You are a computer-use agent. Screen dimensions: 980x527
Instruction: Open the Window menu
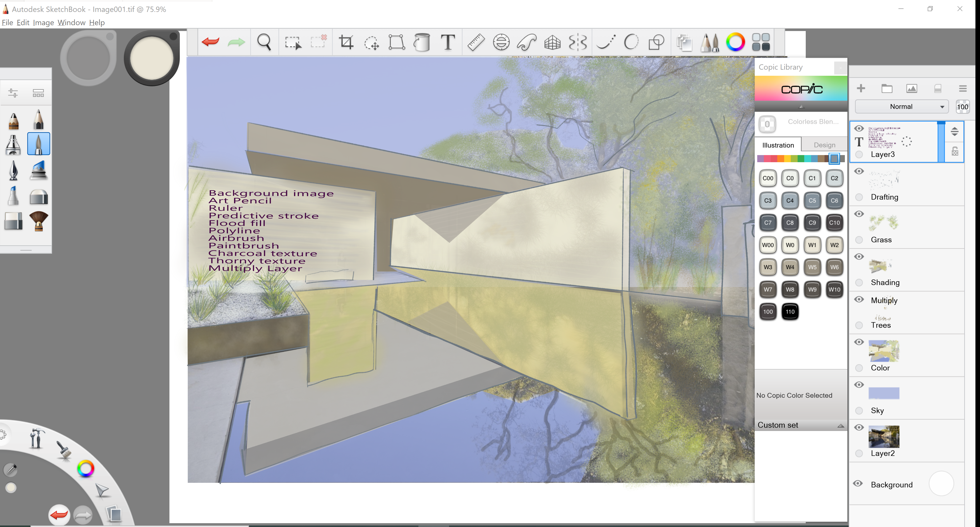72,22
